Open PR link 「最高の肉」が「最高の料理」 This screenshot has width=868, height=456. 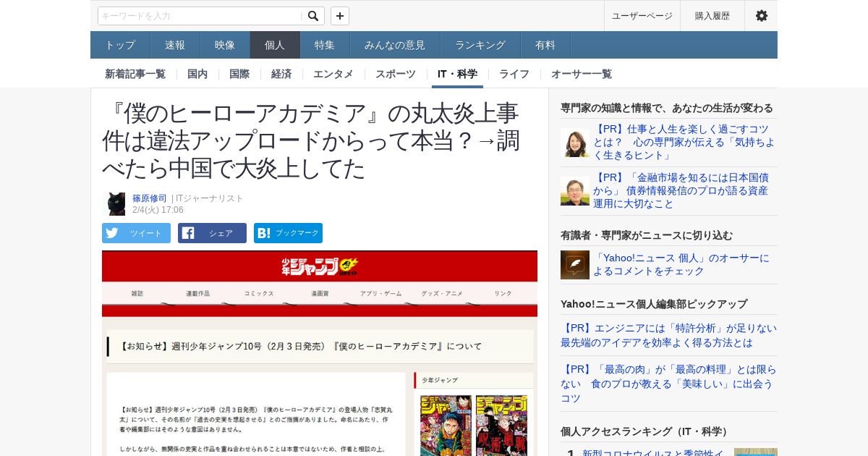pos(668,384)
